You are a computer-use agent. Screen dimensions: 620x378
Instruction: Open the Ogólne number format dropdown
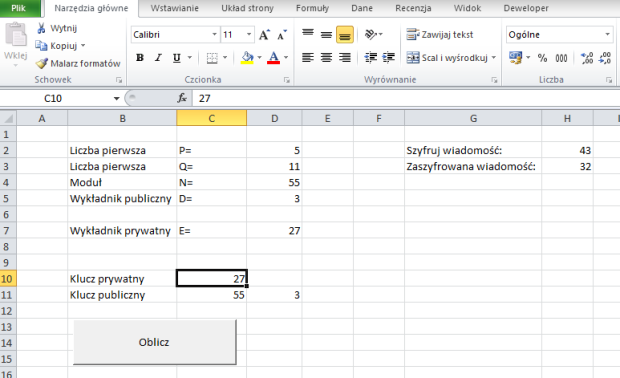(x=607, y=35)
